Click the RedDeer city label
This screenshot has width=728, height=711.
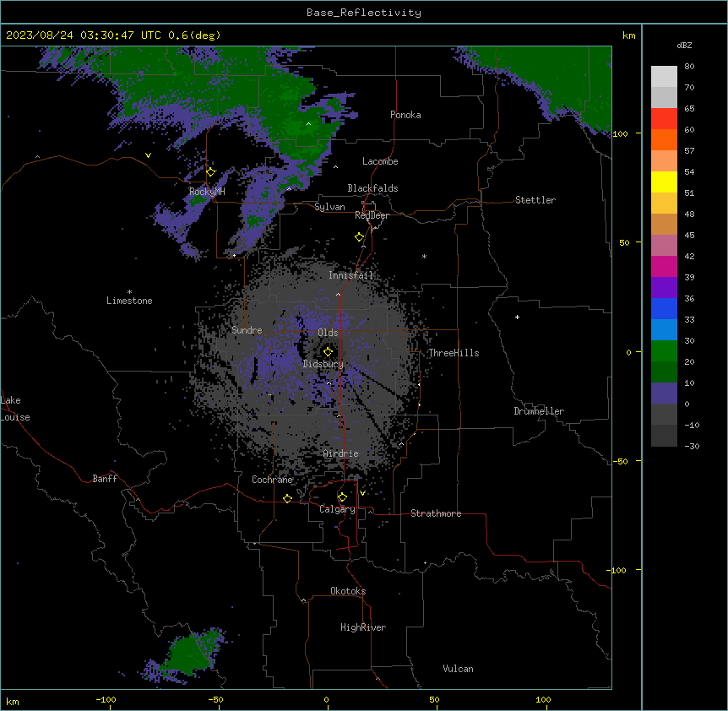372,215
